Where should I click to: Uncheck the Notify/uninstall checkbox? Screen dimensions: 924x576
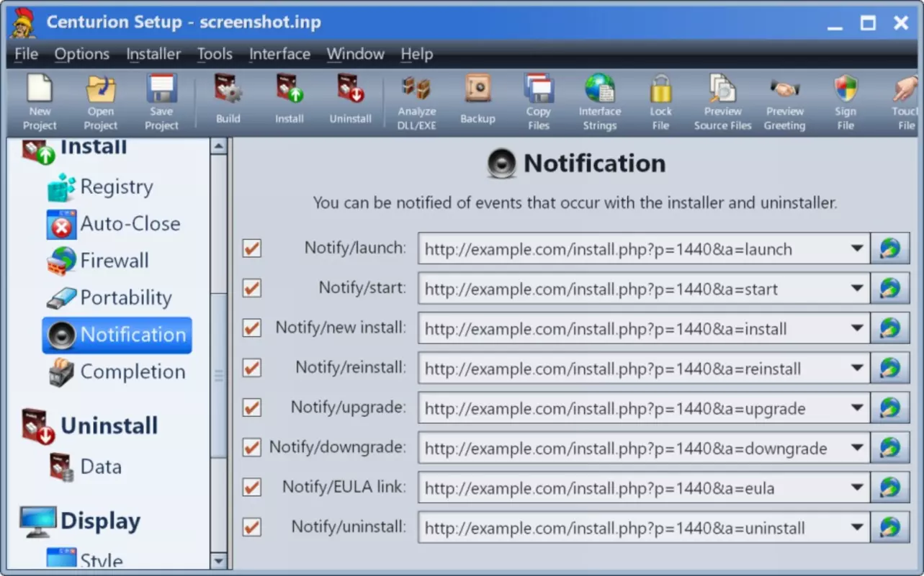pyautogui.click(x=251, y=527)
